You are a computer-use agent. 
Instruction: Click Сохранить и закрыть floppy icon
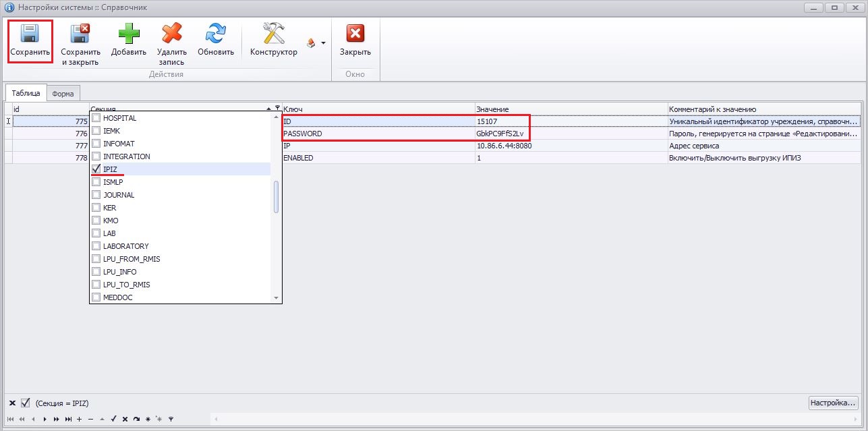pyautogui.click(x=80, y=34)
